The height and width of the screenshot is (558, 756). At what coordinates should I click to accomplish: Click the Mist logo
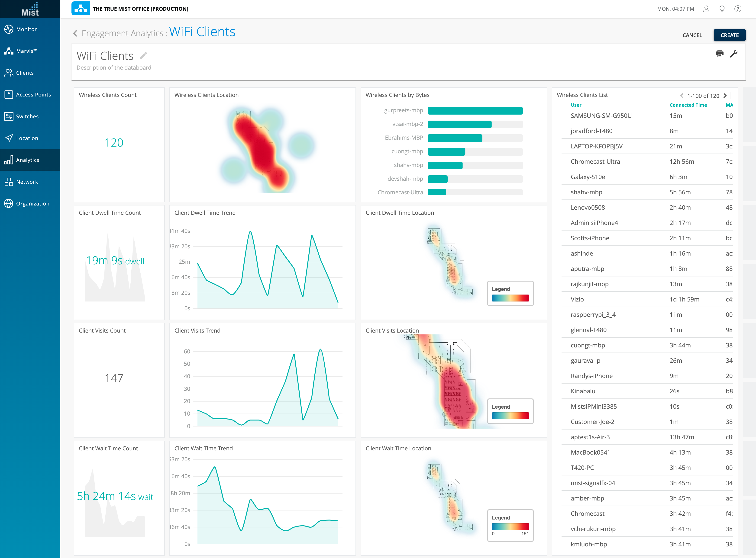(30, 9)
